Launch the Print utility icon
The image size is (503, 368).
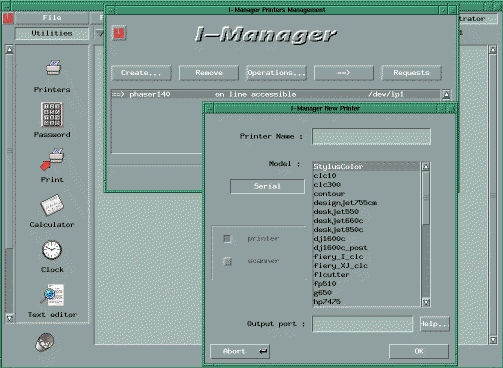(x=52, y=159)
